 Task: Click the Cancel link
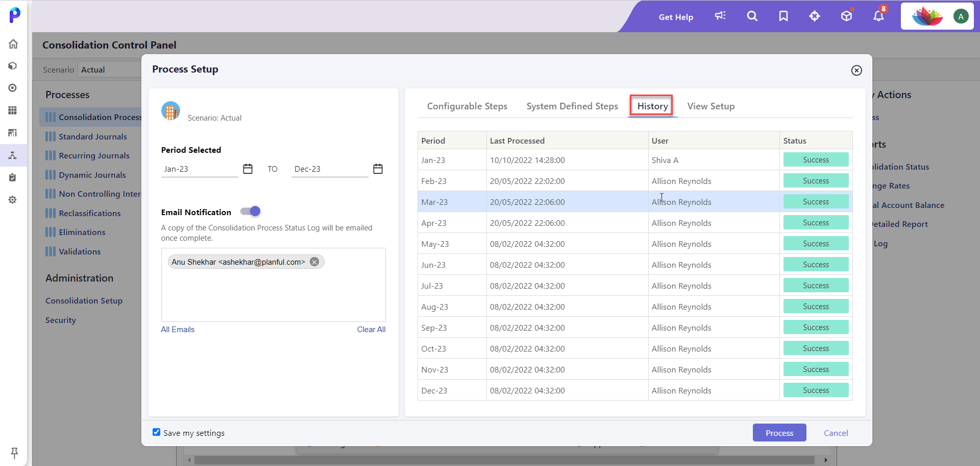point(836,433)
